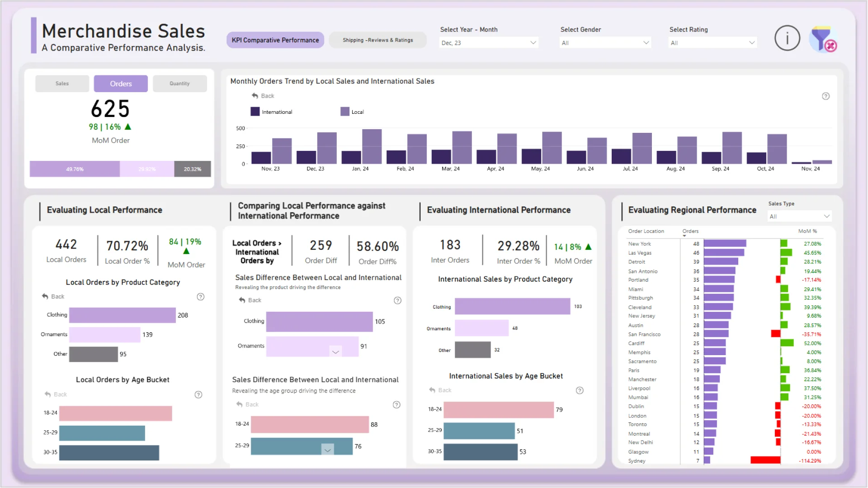The width and height of the screenshot is (868, 488).
Task: Click 259 Order Diff value
Action: (321, 245)
